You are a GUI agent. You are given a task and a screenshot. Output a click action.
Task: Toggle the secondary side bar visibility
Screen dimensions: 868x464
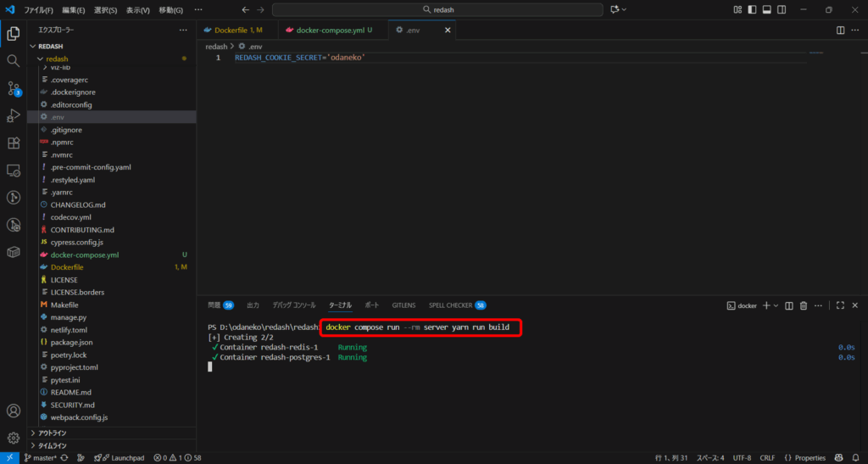coord(781,9)
